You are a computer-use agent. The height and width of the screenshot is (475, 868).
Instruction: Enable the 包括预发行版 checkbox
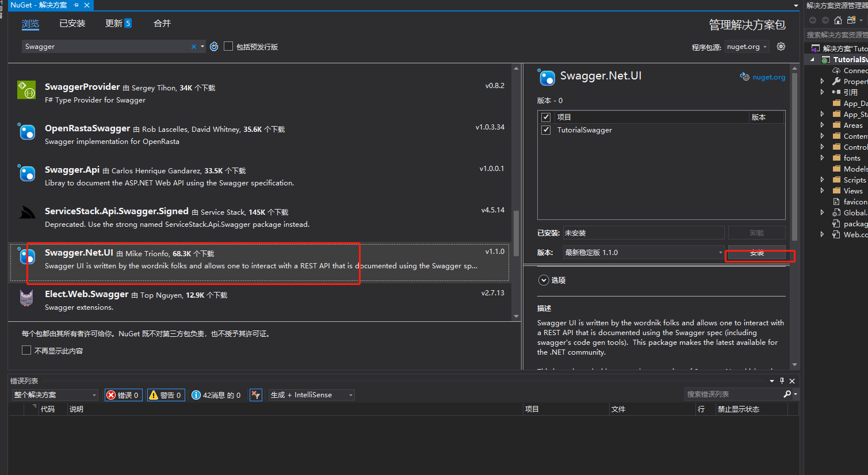click(228, 46)
